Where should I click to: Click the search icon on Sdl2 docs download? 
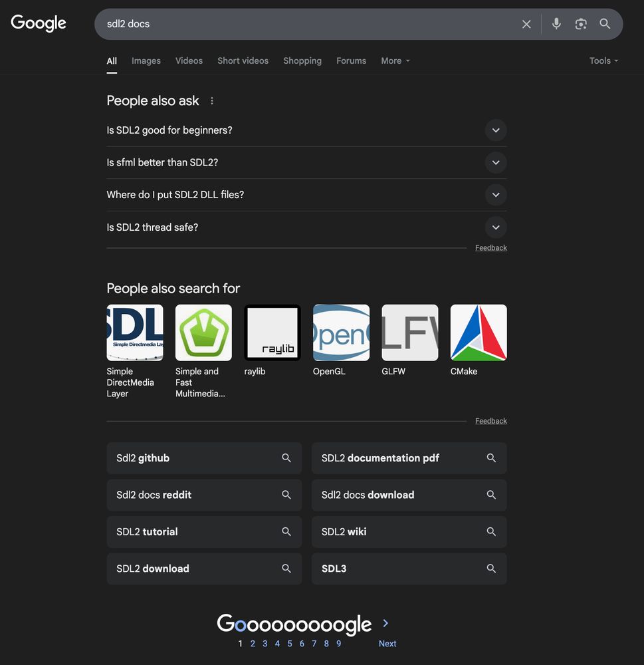pyautogui.click(x=491, y=495)
